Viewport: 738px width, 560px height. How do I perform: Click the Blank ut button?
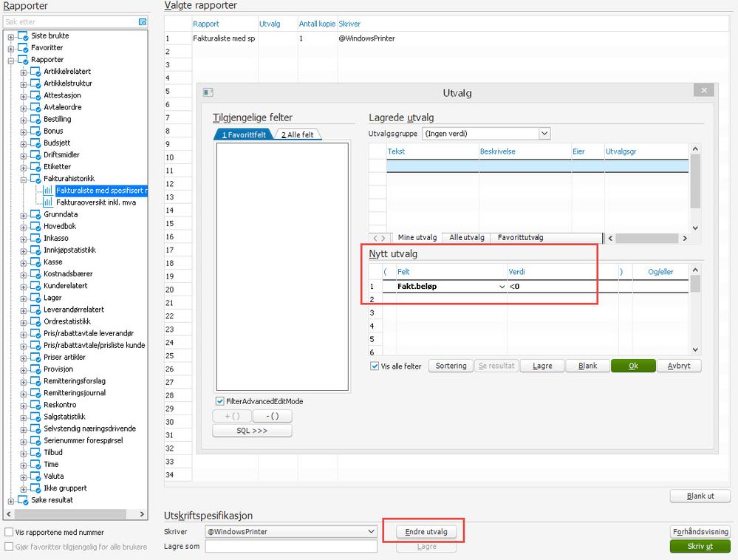(x=700, y=496)
